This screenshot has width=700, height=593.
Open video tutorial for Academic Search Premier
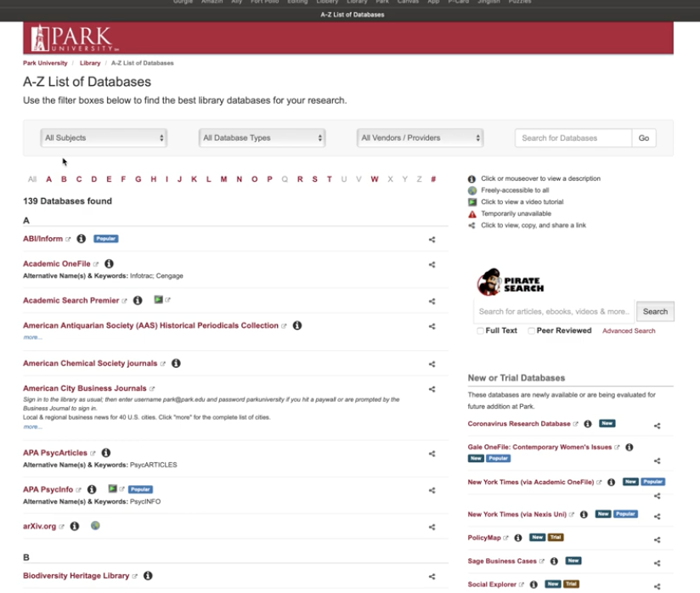click(159, 300)
